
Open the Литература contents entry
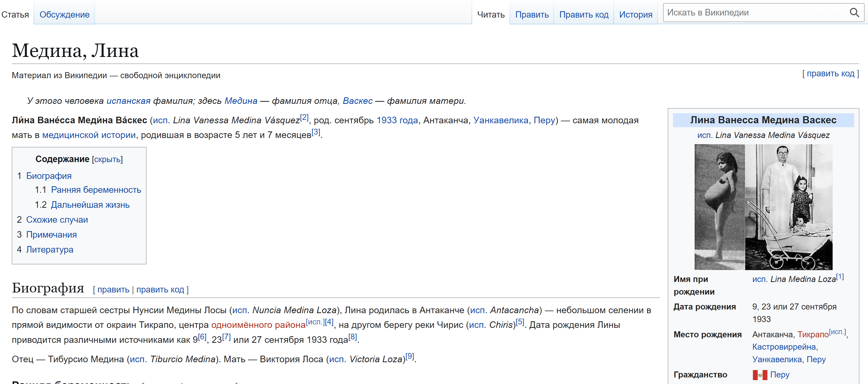pyautogui.click(x=50, y=249)
